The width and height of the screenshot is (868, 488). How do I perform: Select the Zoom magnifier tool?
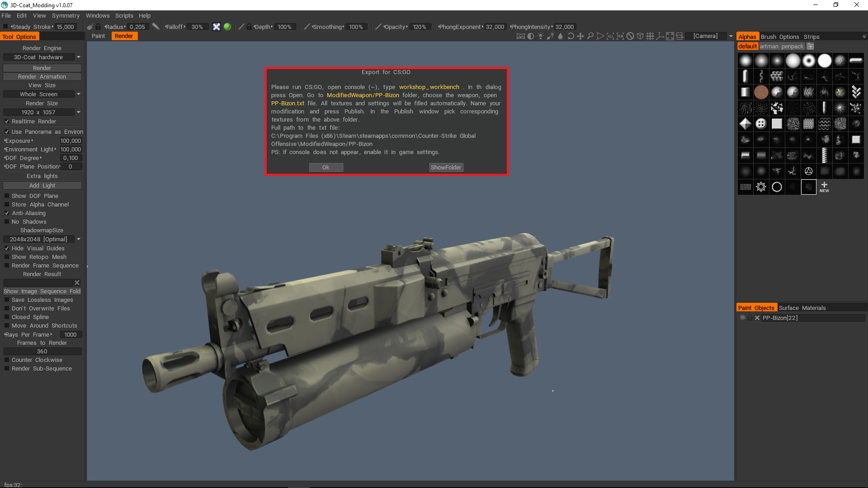click(590, 36)
